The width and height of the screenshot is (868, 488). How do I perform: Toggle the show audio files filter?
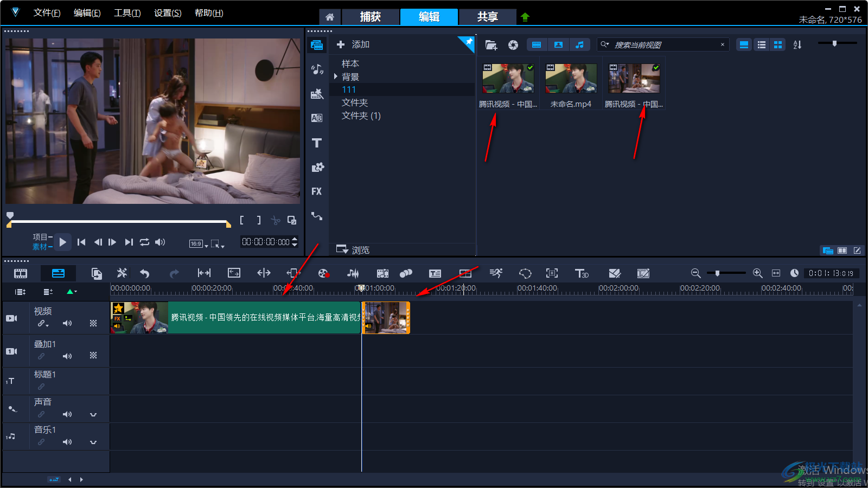[580, 45]
